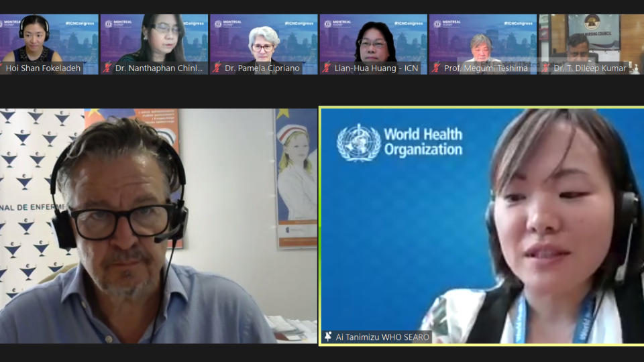
Task: Select the man with headset video tile
Action: point(158,226)
